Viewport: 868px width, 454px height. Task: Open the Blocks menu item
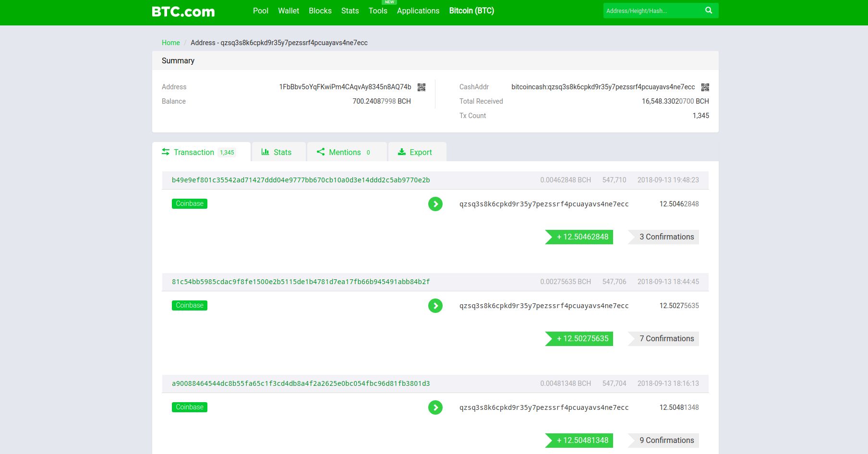320,11
